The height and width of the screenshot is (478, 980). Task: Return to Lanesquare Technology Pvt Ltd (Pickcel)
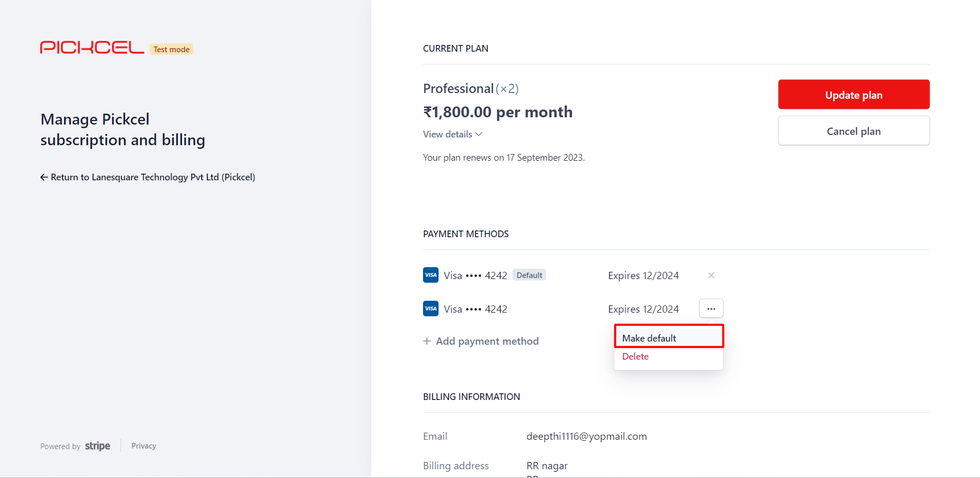point(148,177)
